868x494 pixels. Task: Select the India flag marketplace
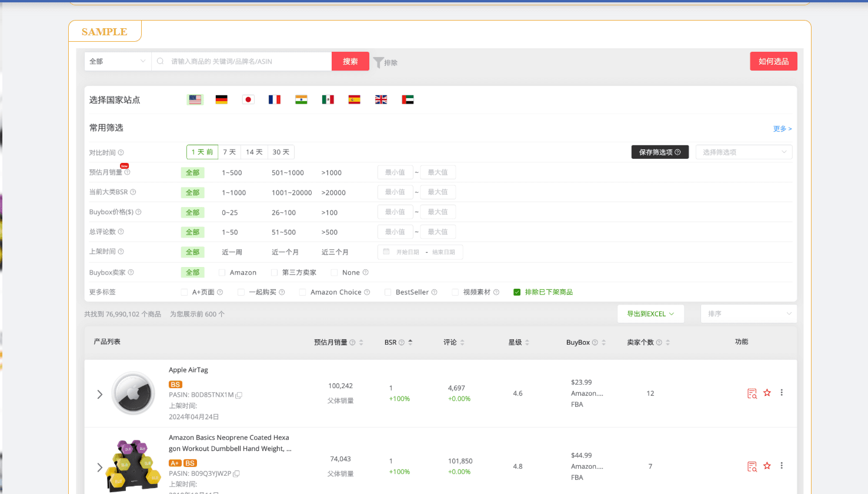click(301, 100)
